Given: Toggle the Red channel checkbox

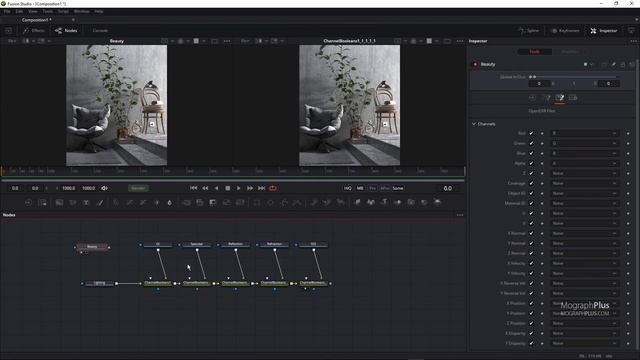Looking at the screenshot, I should point(531,133).
